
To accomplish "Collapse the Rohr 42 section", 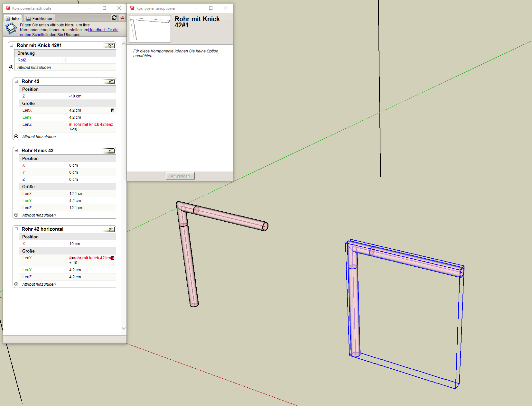I will point(16,81).
